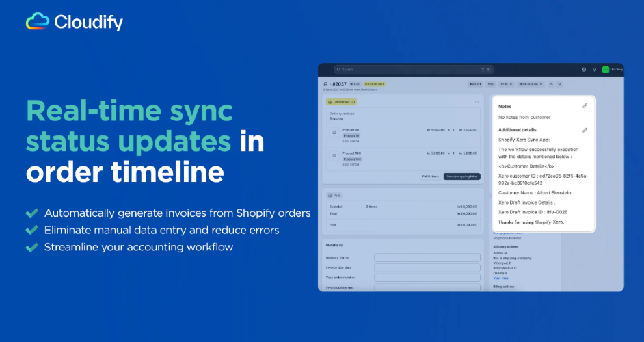Focus the Search field in top bar
This screenshot has width=644, height=342.
(x=414, y=70)
